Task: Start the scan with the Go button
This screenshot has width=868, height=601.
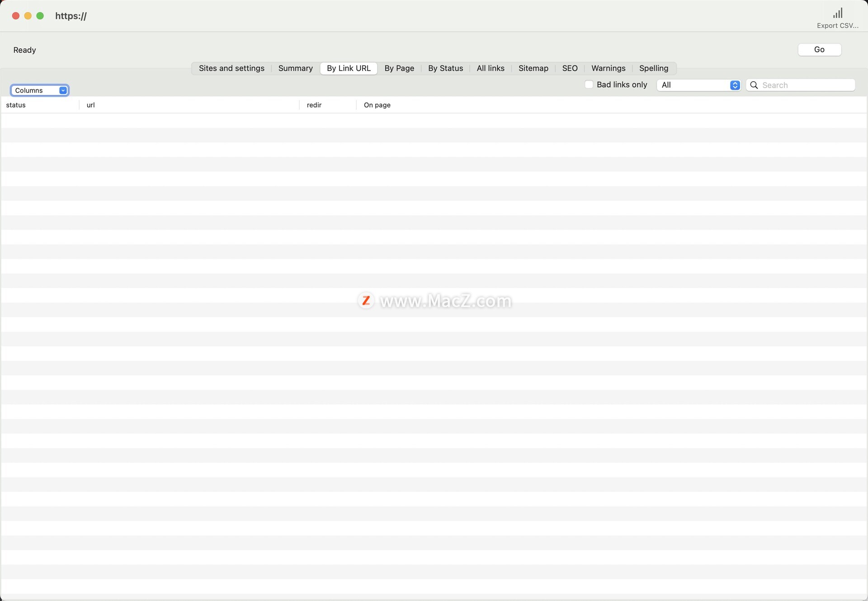Action: (x=819, y=50)
